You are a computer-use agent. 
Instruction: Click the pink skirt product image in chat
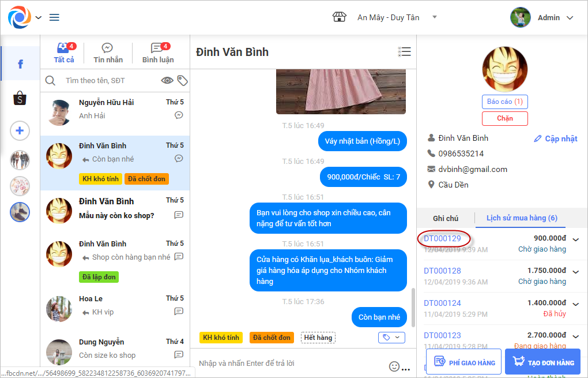tap(341, 92)
